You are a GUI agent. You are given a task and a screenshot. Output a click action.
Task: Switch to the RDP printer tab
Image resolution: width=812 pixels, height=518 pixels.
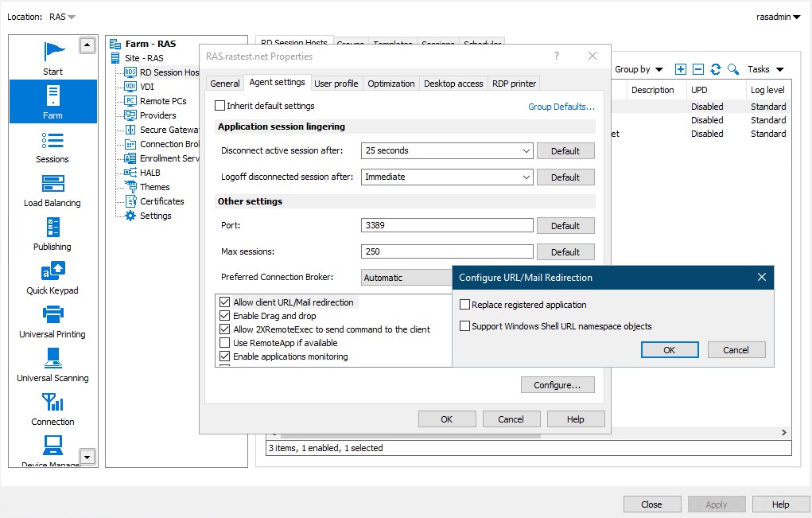tap(514, 84)
